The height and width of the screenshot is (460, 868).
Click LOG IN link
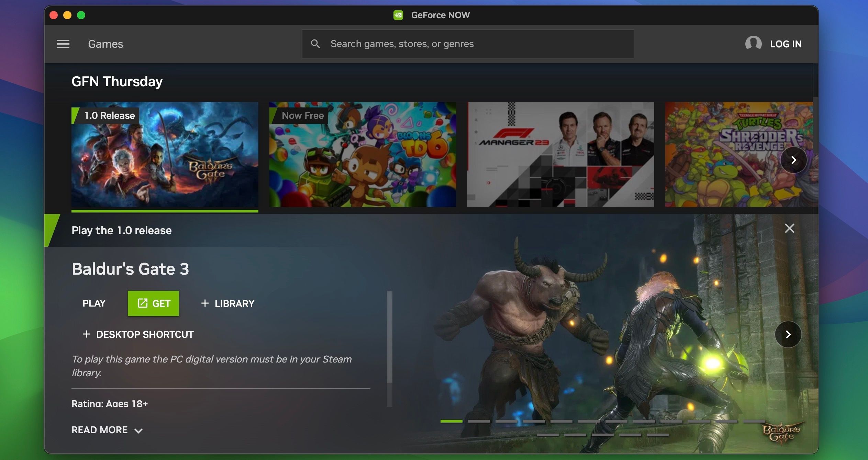tap(786, 44)
